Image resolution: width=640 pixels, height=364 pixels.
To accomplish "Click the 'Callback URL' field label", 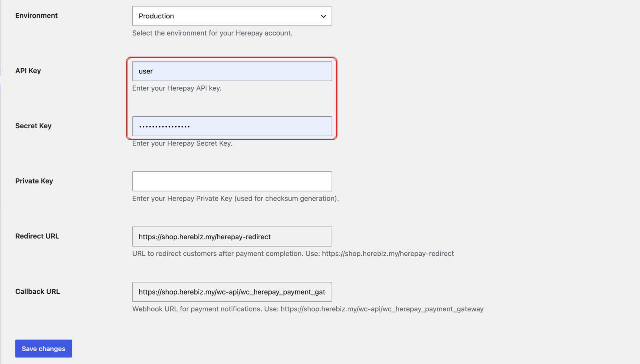I will tap(38, 292).
